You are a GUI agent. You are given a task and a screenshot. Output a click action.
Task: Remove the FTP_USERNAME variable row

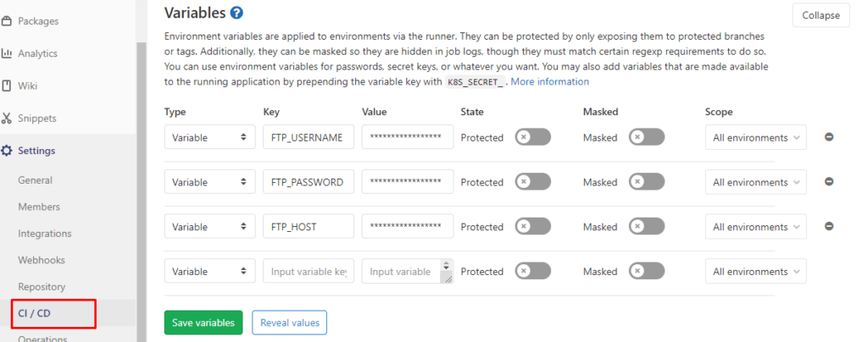(829, 137)
